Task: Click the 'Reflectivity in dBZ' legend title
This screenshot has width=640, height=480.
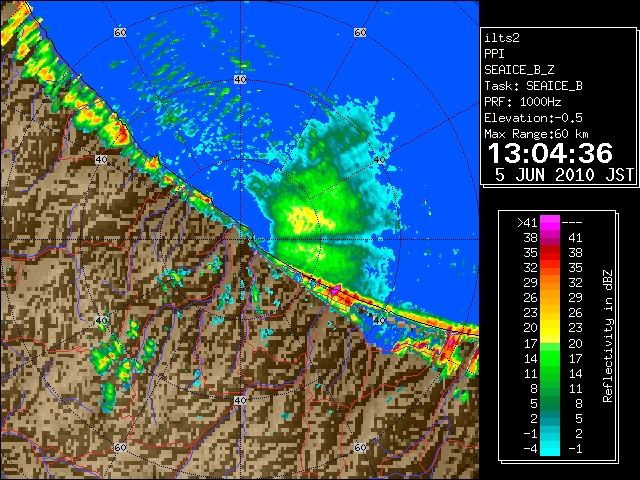Action: [x=608, y=336]
